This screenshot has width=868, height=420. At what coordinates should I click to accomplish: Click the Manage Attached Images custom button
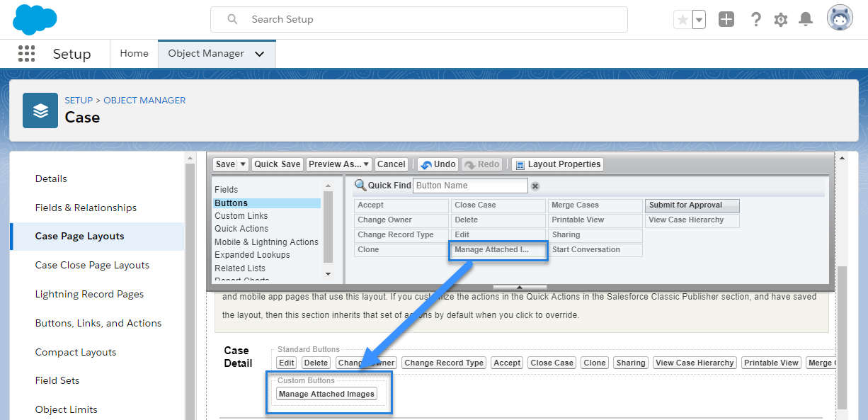point(326,394)
